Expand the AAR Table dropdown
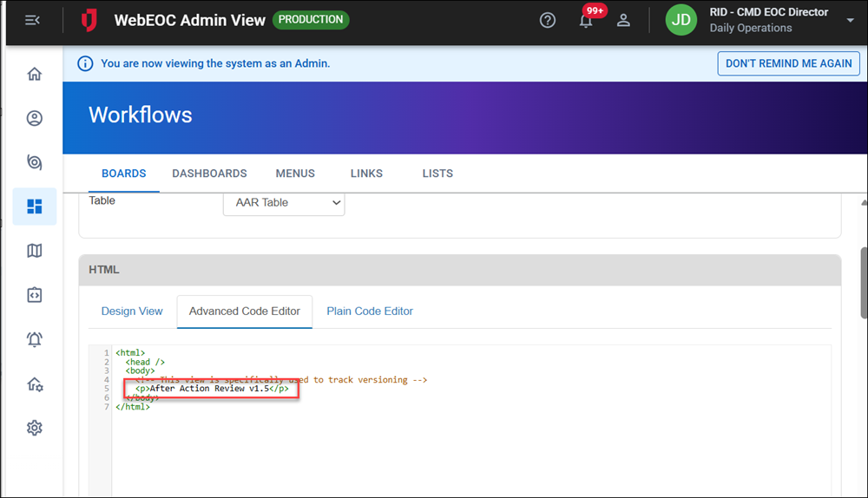Screen dimensions: 868x498 point(284,203)
